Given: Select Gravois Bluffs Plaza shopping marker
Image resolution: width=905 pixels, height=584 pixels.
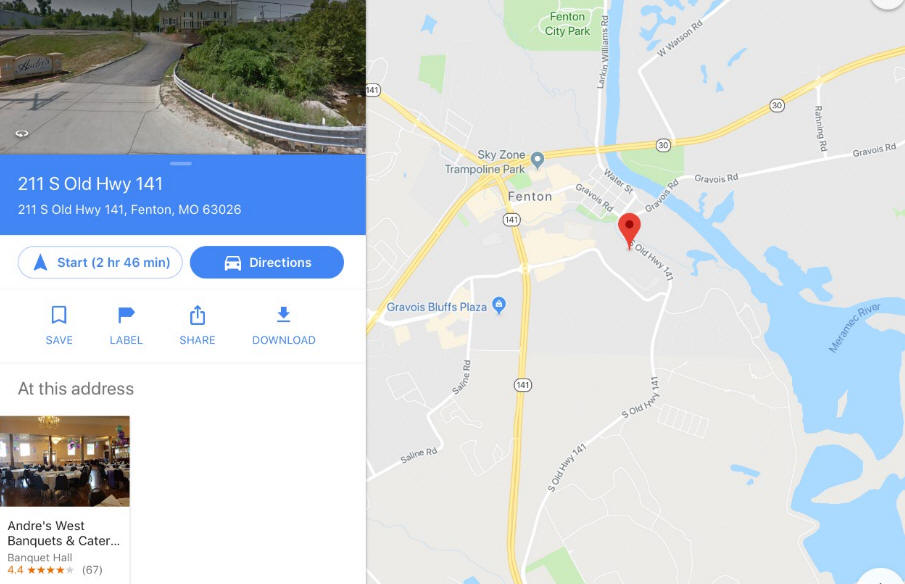Looking at the screenshot, I should tap(499, 305).
